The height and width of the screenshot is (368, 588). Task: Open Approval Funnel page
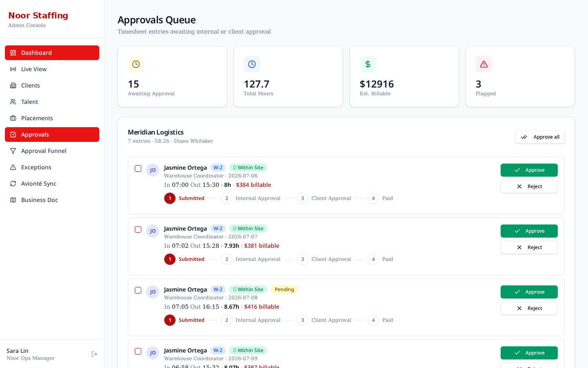(x=52, y=151)
